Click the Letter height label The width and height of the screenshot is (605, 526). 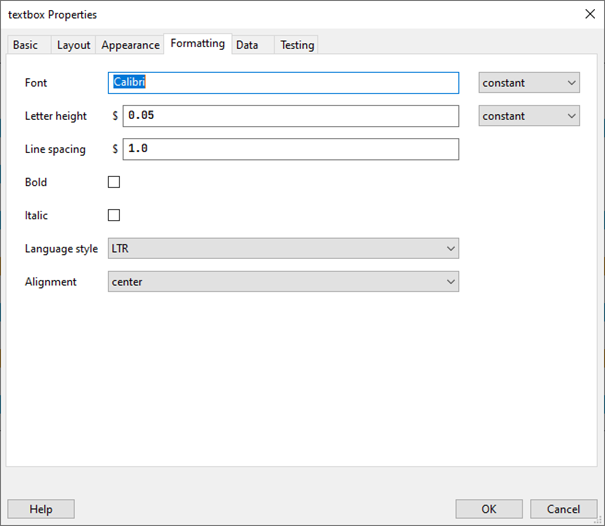coord(56,116)
